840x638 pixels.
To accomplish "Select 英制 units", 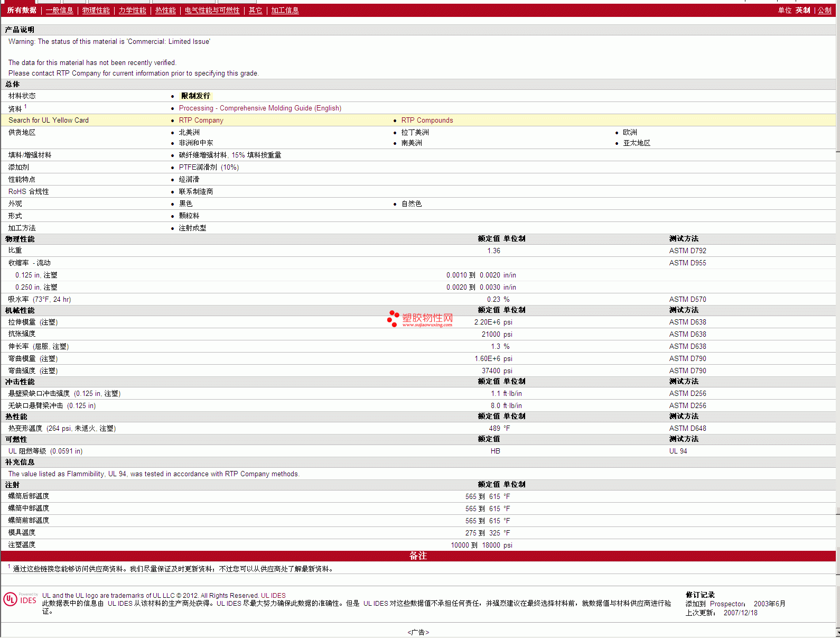I will [x=802, y=11].
